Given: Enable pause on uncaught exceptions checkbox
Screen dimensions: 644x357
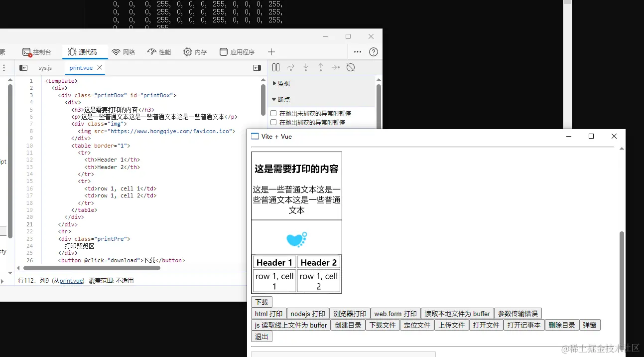Looking at the screenshot, I should pyautogui.click(x=273, y=113).
